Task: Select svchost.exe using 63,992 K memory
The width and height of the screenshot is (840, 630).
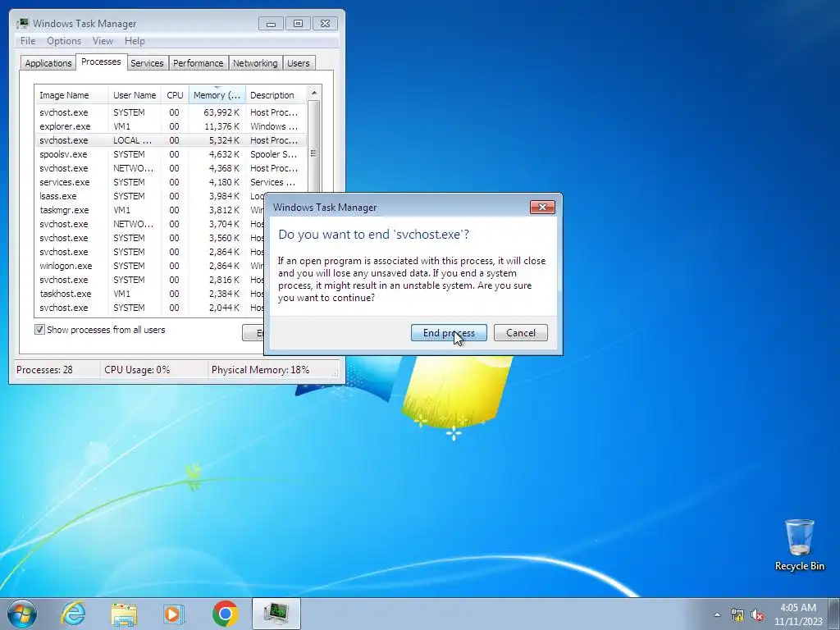Action: pyautogui.click(x=171, y=112)
